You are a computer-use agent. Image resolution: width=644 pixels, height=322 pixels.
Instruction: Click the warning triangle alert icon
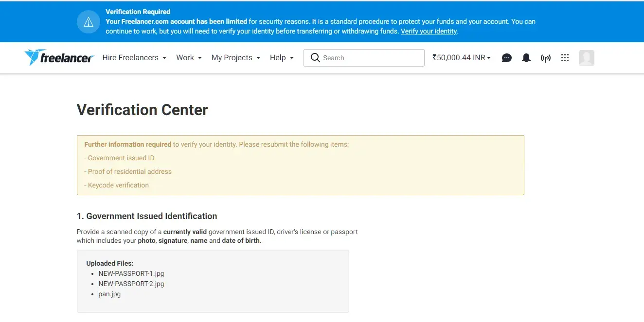click(x=89, y=22)
